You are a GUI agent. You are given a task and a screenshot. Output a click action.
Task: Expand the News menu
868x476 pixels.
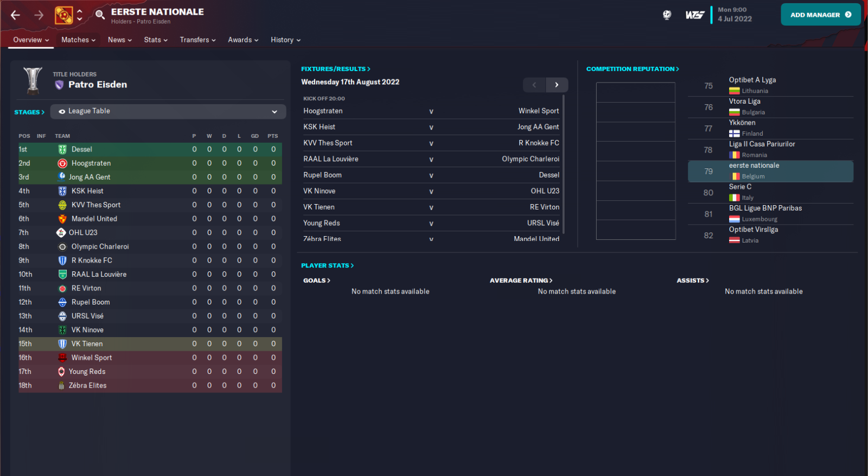coord(120,40)
